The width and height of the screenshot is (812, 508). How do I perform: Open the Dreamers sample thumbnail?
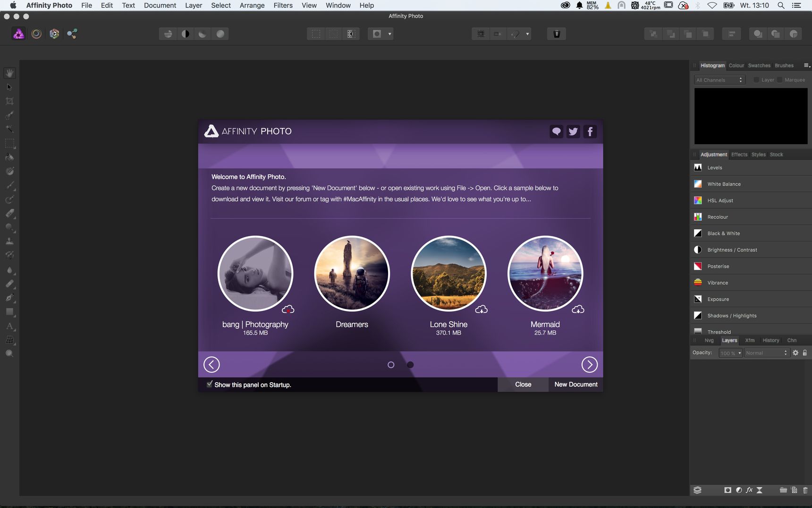tap(352, 274)
